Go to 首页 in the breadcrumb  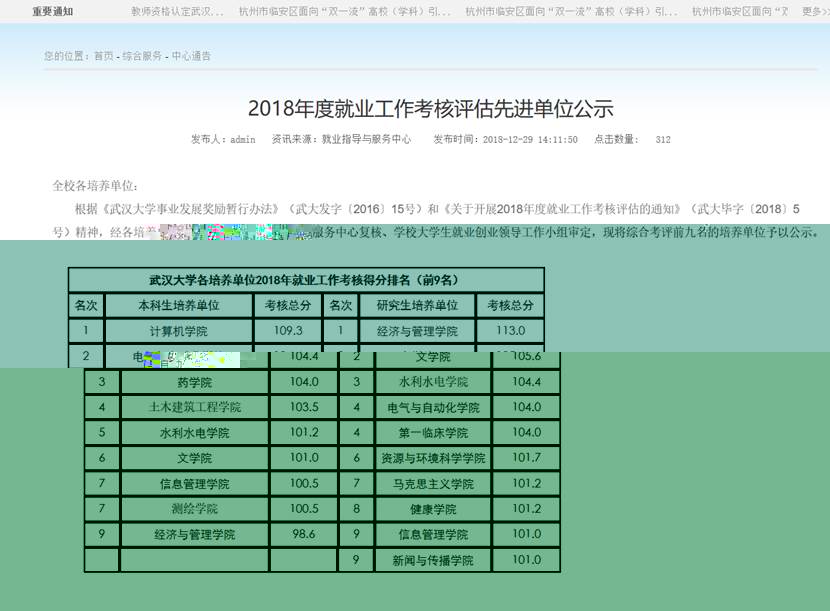pyautogui.click(x=104, y=56)
